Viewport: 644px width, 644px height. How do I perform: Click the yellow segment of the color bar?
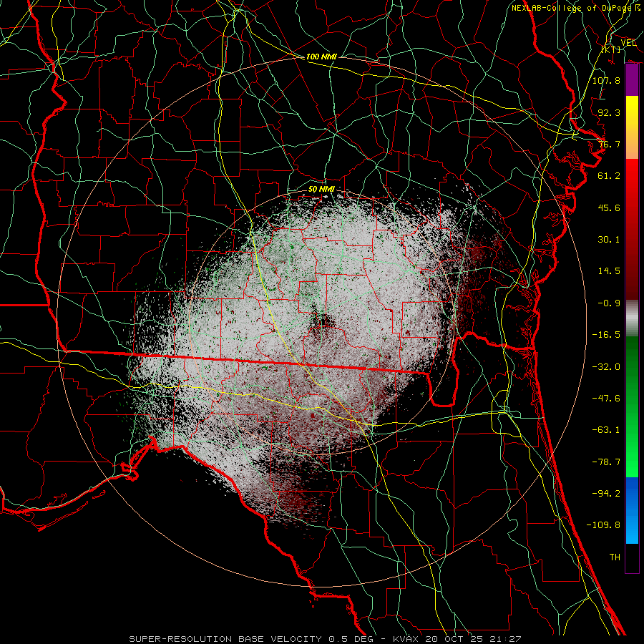tap(632, 112)
